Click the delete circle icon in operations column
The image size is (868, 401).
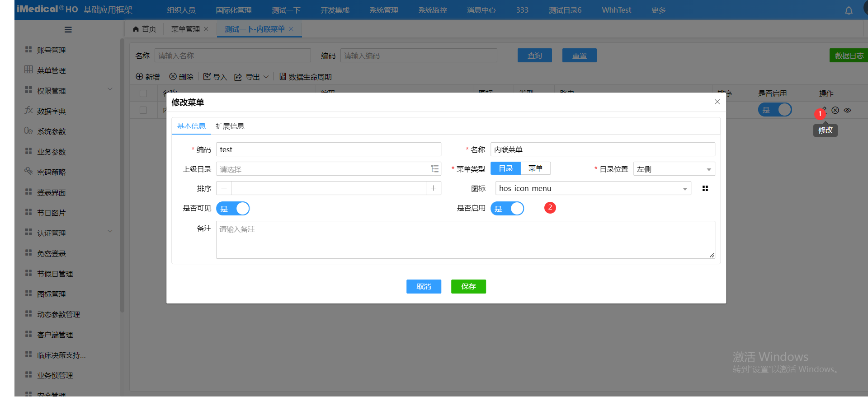point(835,110)
